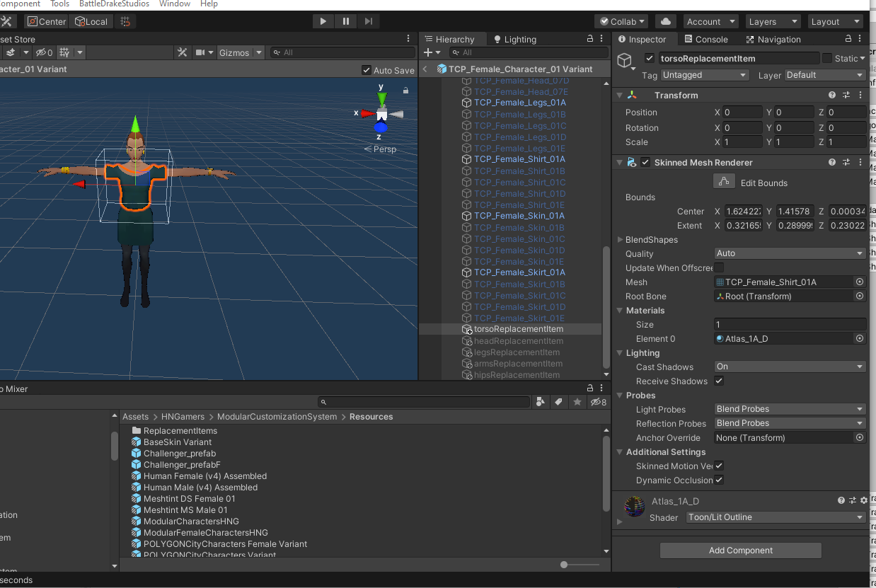
Task: Open Skinned Mesh Renderer help icon
Action: [x=832, y=163]
